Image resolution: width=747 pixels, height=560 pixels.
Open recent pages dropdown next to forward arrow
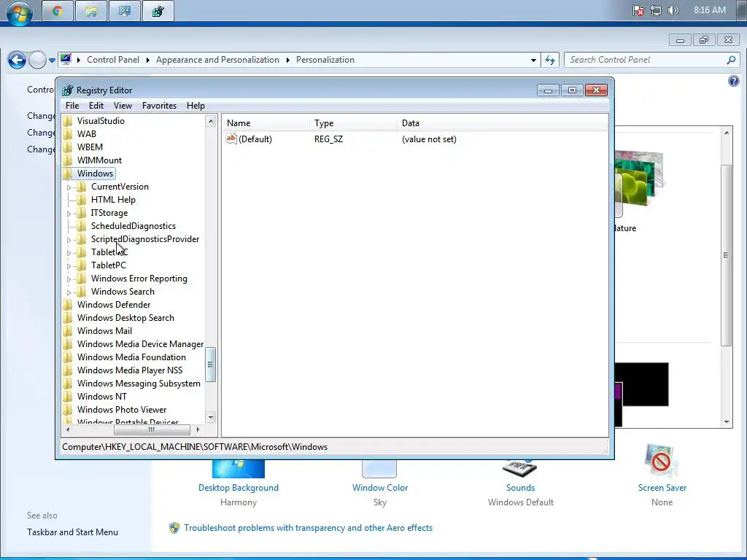(52, 61)
